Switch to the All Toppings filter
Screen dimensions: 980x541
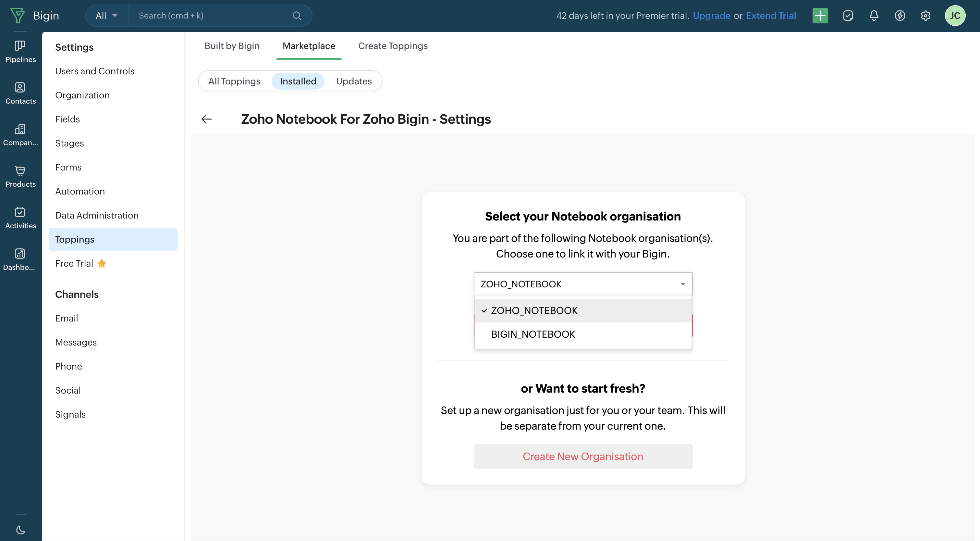pos(234,81)
